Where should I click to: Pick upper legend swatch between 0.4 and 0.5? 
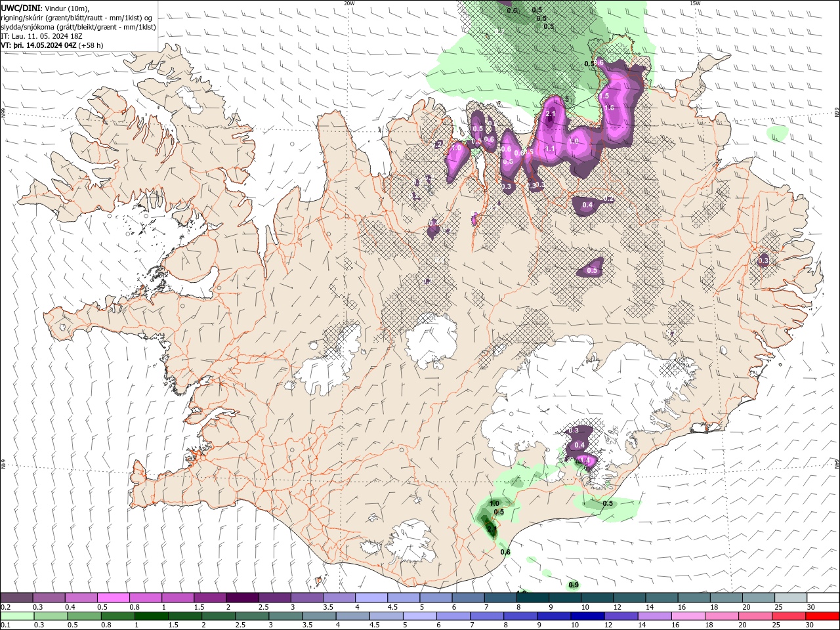pyautogui.click(x=81, y=597)
